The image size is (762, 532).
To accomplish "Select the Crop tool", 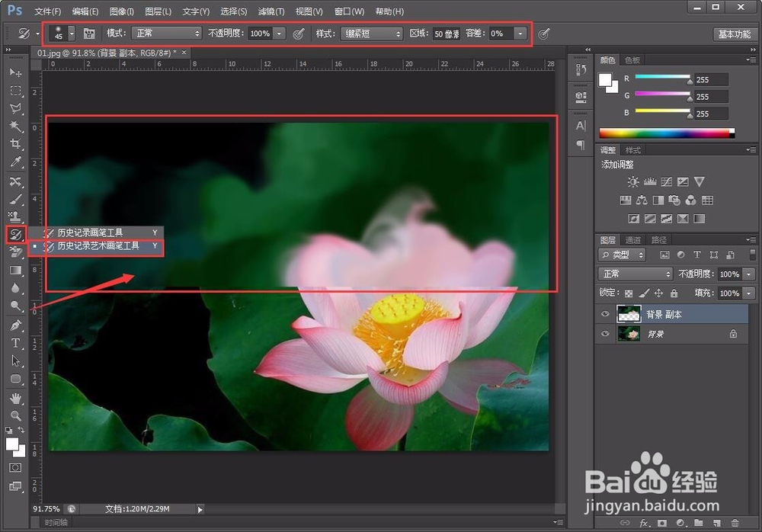I will (16, 144).
